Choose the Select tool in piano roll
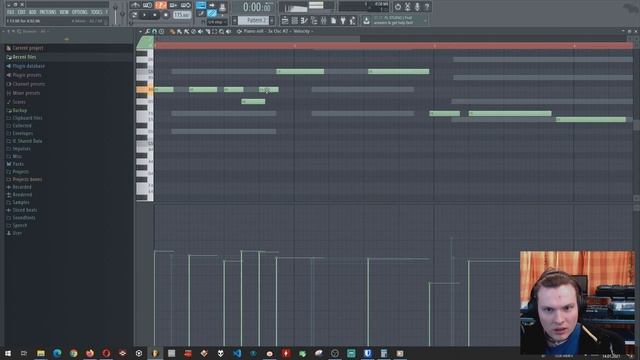The width and height of the screenshot is (640, 360). (214, 31)
